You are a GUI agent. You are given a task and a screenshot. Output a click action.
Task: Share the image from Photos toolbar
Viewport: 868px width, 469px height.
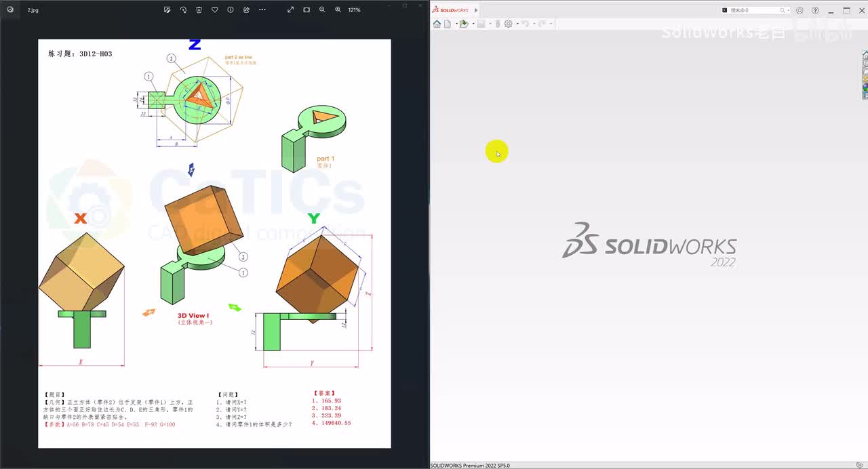tap(246, 9)
